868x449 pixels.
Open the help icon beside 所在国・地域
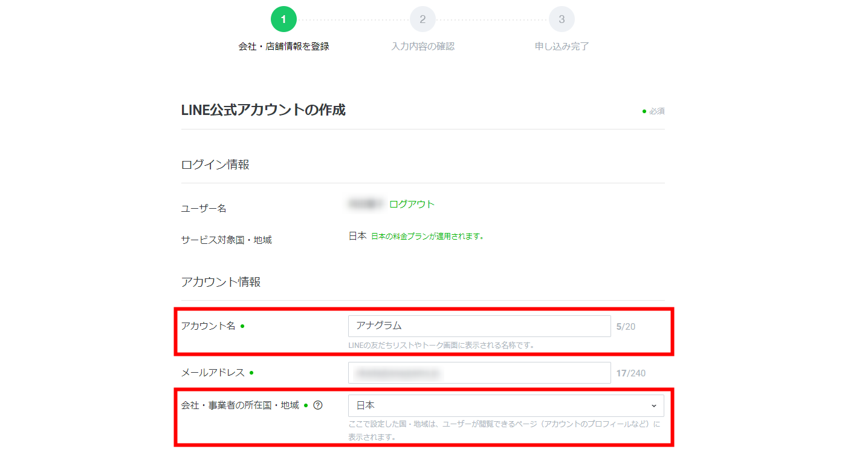coord(318,405)
